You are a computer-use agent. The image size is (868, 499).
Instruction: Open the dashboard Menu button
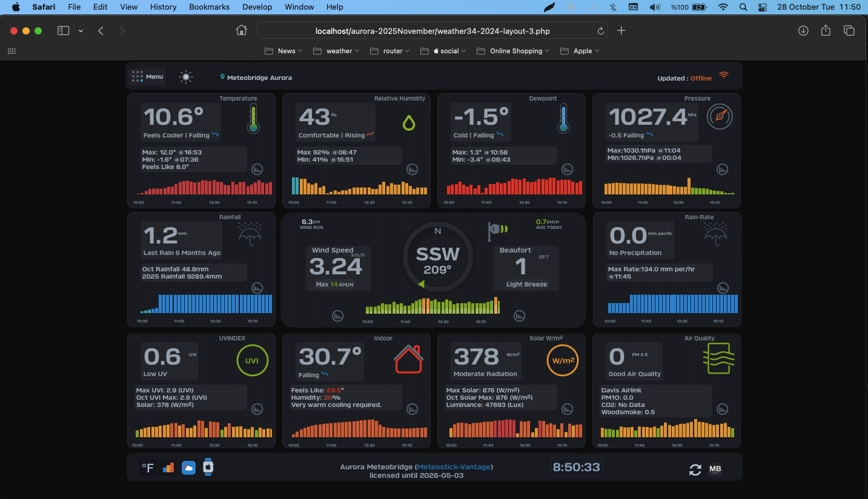(148, 77)
